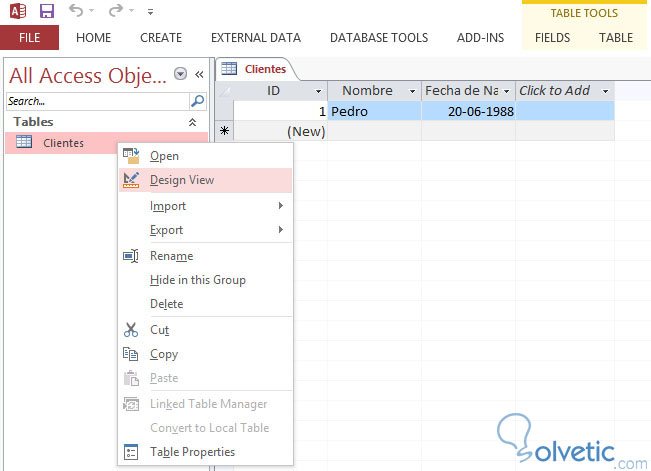Click the Table Properties icon
Screen dimensions: 651x471
point(131,452)
